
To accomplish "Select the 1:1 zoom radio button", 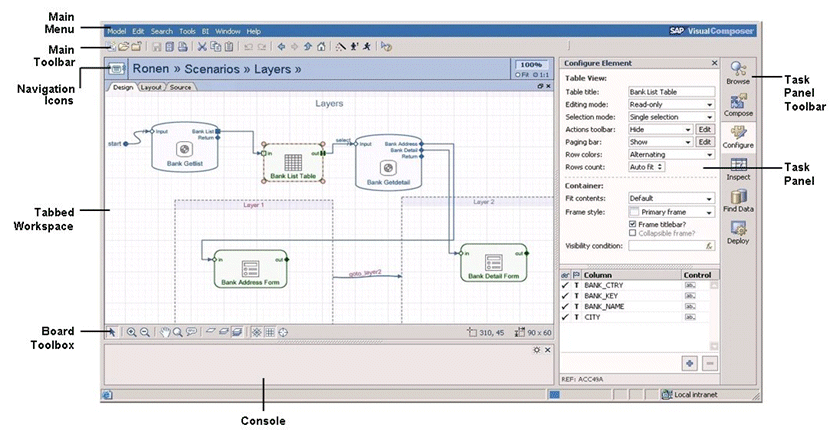I will (x=536, y=75).
